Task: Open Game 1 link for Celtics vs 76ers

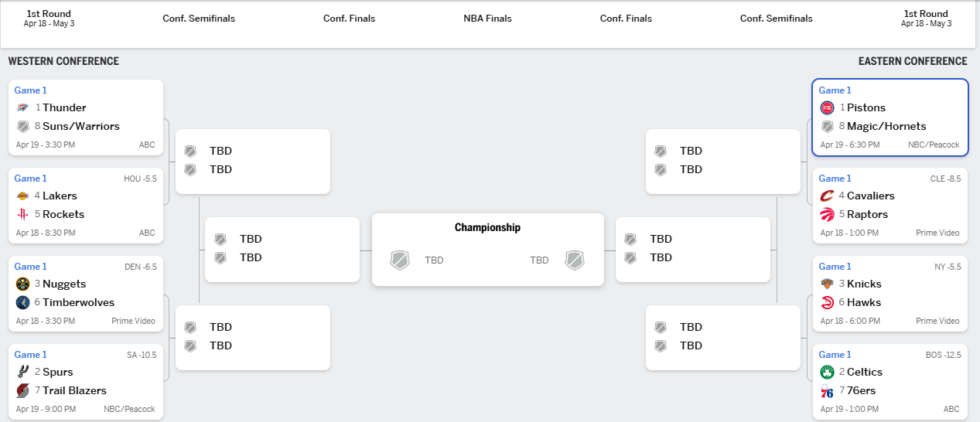Action: [835, 355]
